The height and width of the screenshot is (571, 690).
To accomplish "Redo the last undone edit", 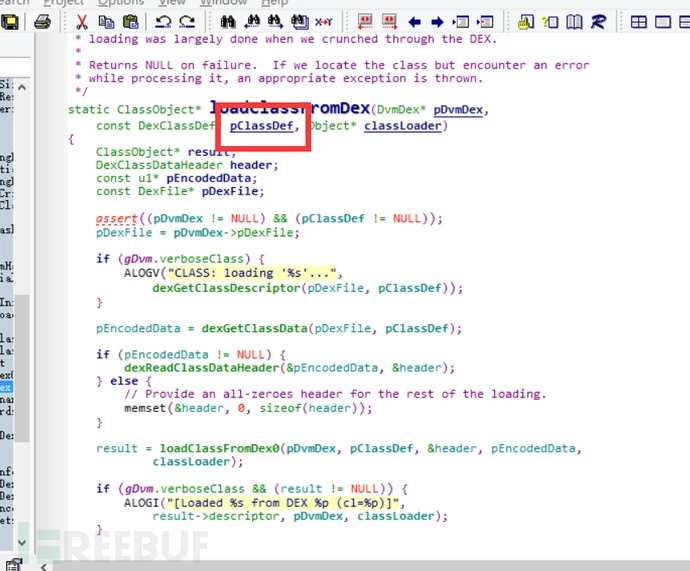I will coord(187,22).
